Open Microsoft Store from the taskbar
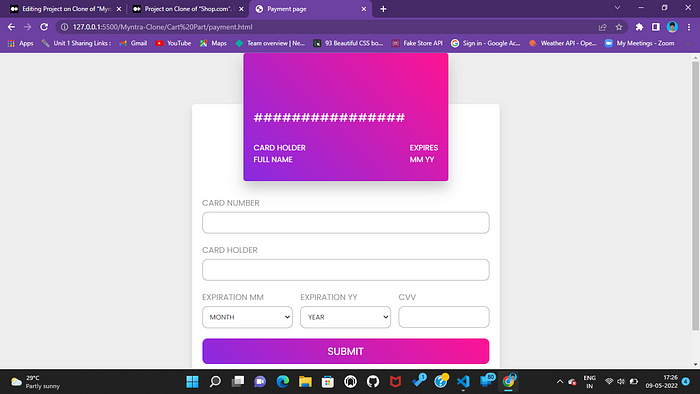700x394 pixels. click(x=328, y=382)
